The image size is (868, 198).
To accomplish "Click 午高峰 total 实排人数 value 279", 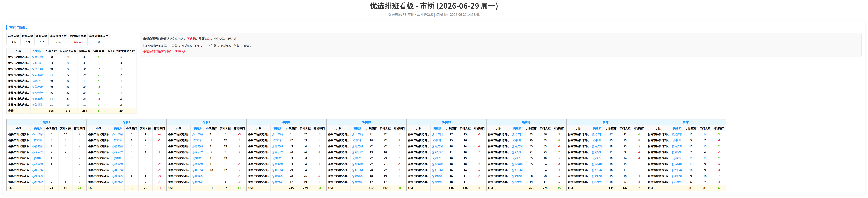I will pos(305,188).
